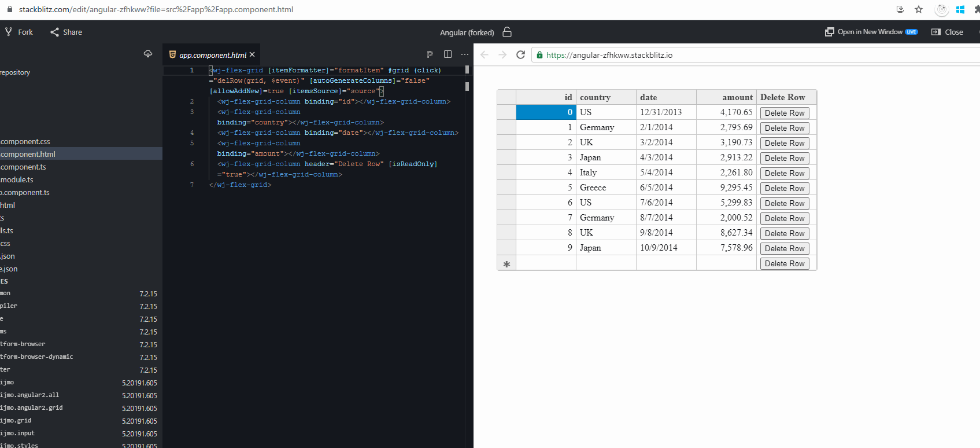Viewport: 980px width, 448px height.
Task: Click the repository label in sidebar
Action: [x=15, y=72]
